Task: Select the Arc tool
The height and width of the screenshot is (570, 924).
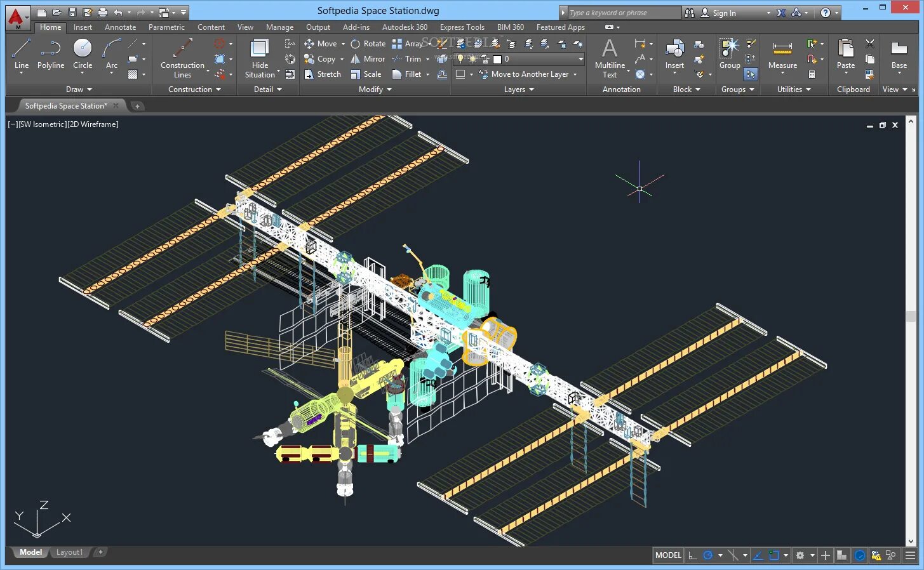Action: (112, 55)
